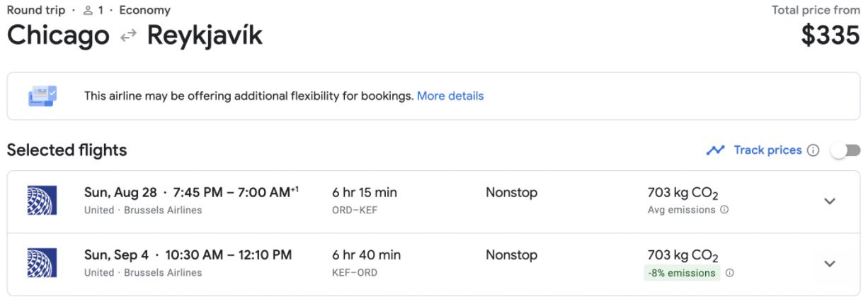
Task: Click the round trip arrows between cities
Action: point(128,36)
